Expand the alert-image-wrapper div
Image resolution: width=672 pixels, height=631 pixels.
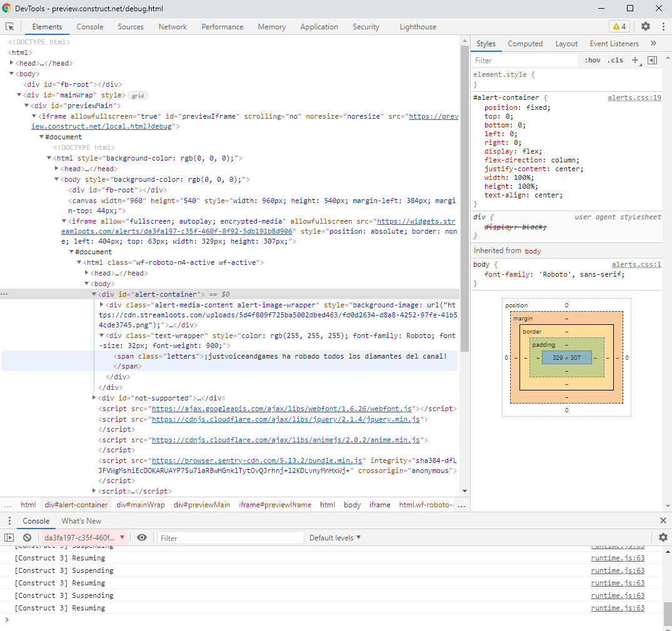coord(101,305)
